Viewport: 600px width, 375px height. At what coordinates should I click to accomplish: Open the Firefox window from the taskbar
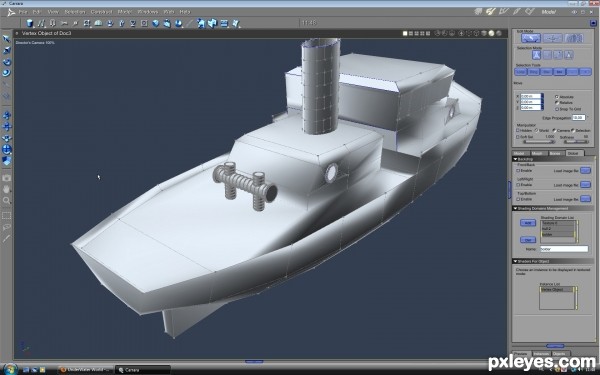85,370
